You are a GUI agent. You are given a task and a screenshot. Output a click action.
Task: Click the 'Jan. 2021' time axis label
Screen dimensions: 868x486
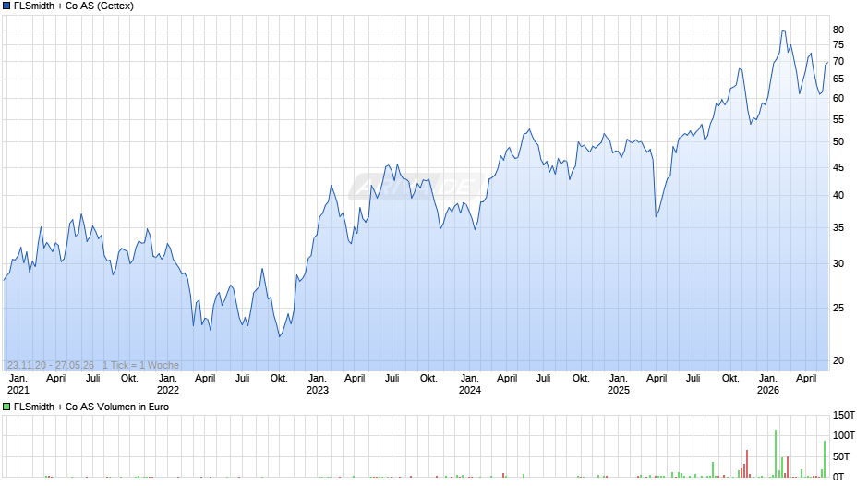(18, 384)
